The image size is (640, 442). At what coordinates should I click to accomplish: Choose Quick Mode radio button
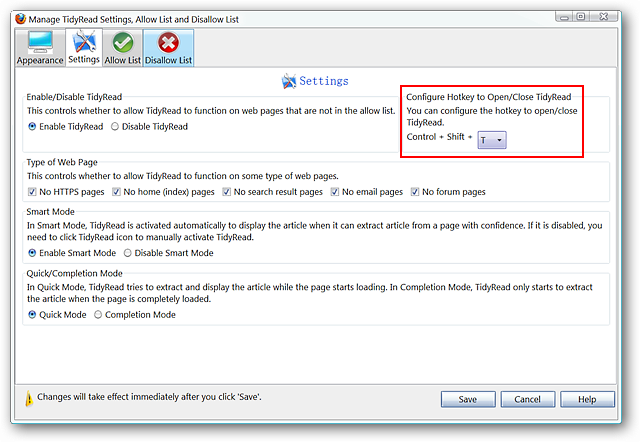click(32, 315)
